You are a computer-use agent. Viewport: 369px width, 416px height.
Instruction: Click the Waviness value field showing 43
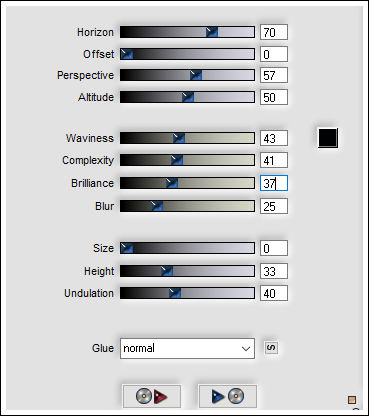tap(274, 138)
